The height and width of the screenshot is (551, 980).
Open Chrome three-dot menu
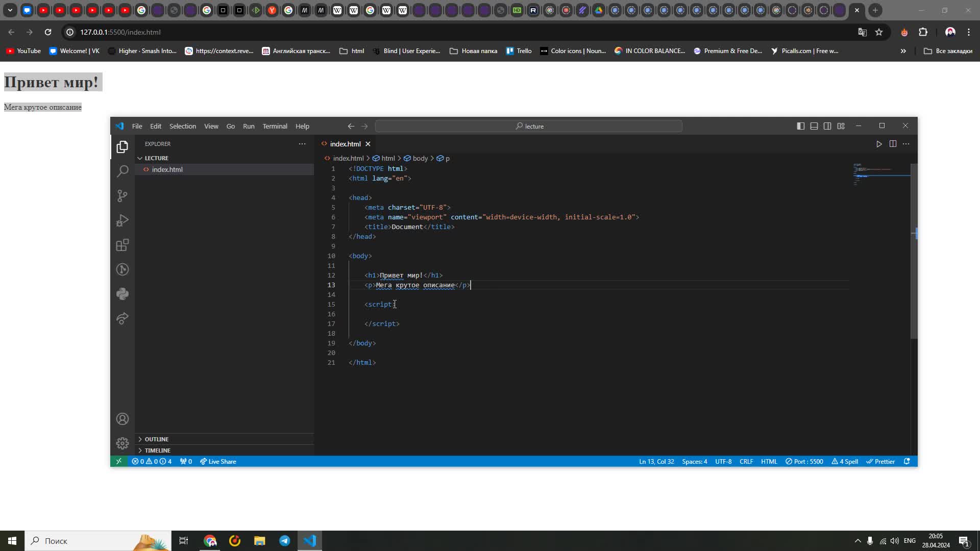point(969,32)
